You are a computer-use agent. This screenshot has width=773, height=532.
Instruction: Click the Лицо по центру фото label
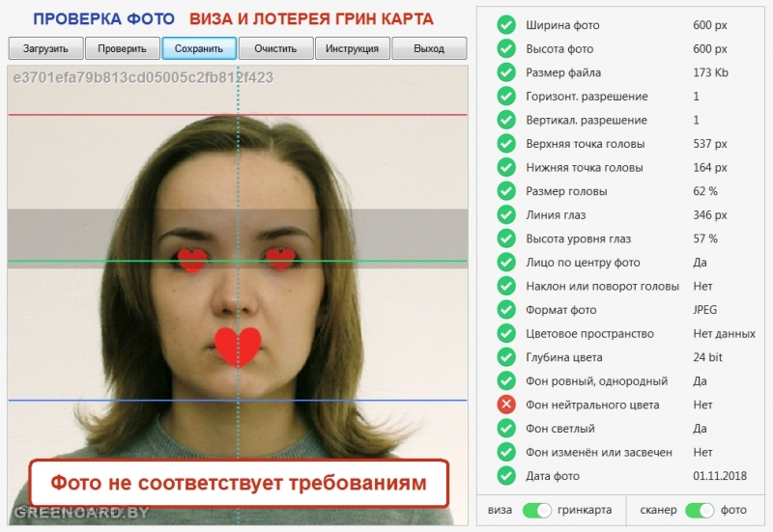pos(583,263)
